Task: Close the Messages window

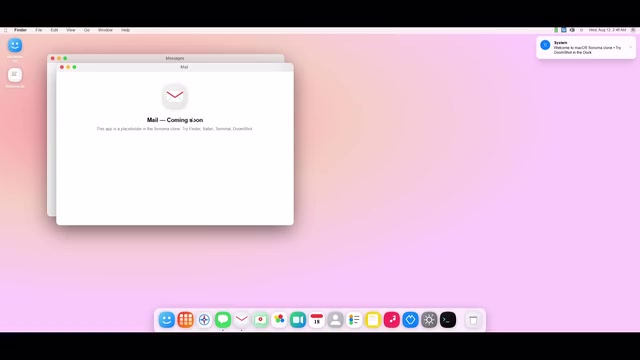Action: point(53,58)
